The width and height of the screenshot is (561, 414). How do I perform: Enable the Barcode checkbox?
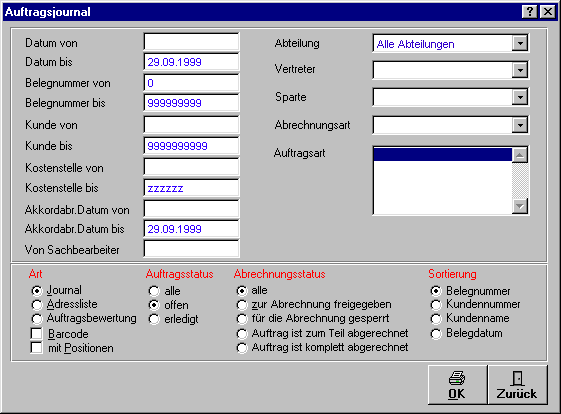point(36,333)
